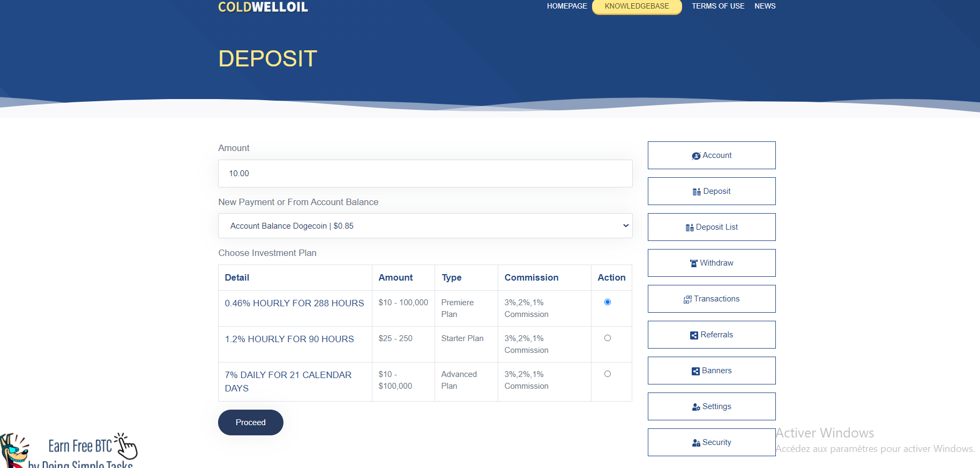Viewport: 980px width, 468px height.
Task: Click the 'New Payment or From Account Balance' label
Action: (x=298, y=202)
